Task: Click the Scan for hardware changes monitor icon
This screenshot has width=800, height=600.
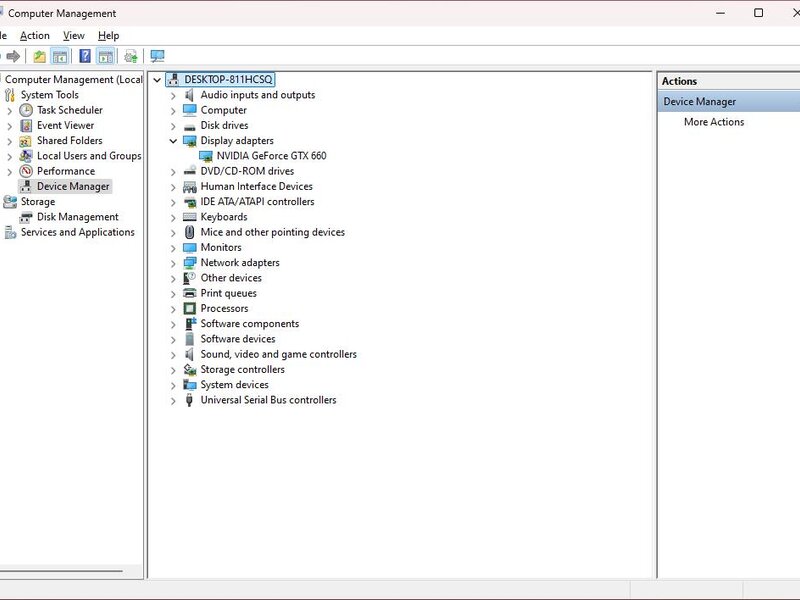Action: click(157, 56)
